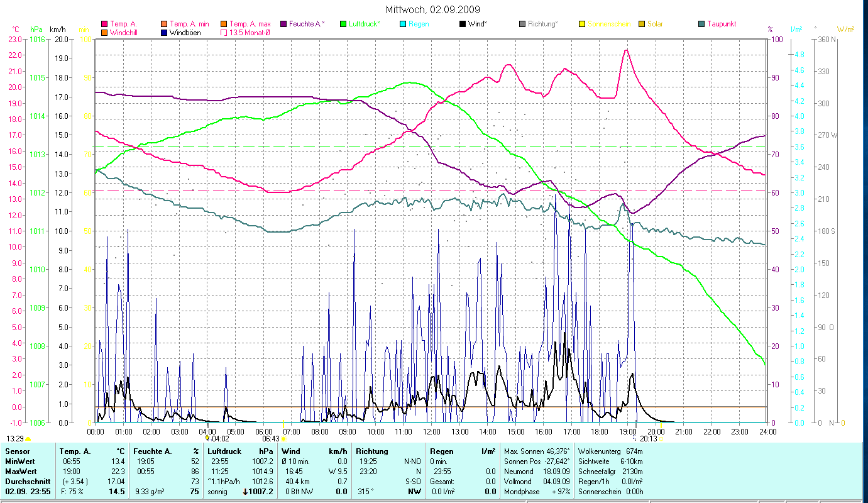Click the 315 ° wind direction value
This screenshot has width=868, height=503.
(365, 492)
